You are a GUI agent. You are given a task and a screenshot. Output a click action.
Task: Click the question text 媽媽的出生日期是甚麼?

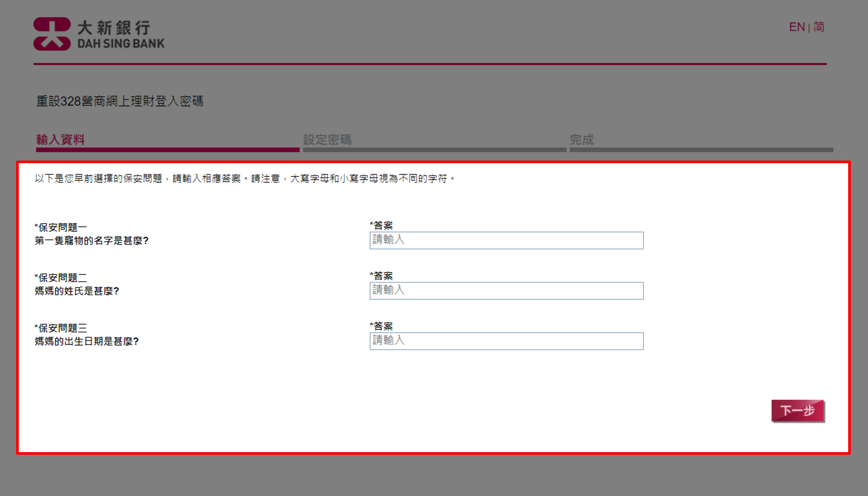click(x=87, y=341)
